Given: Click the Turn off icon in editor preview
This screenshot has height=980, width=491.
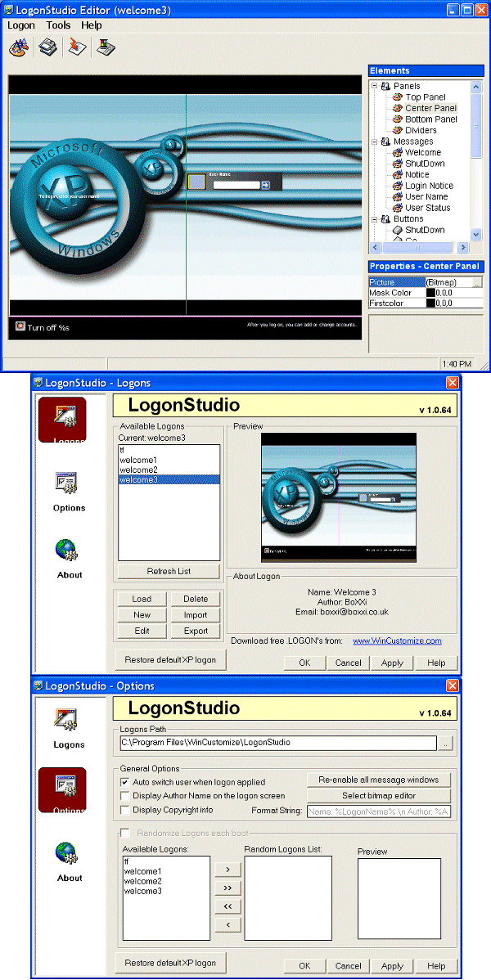Looking at the screenshot, I should (x=20, y=326).
